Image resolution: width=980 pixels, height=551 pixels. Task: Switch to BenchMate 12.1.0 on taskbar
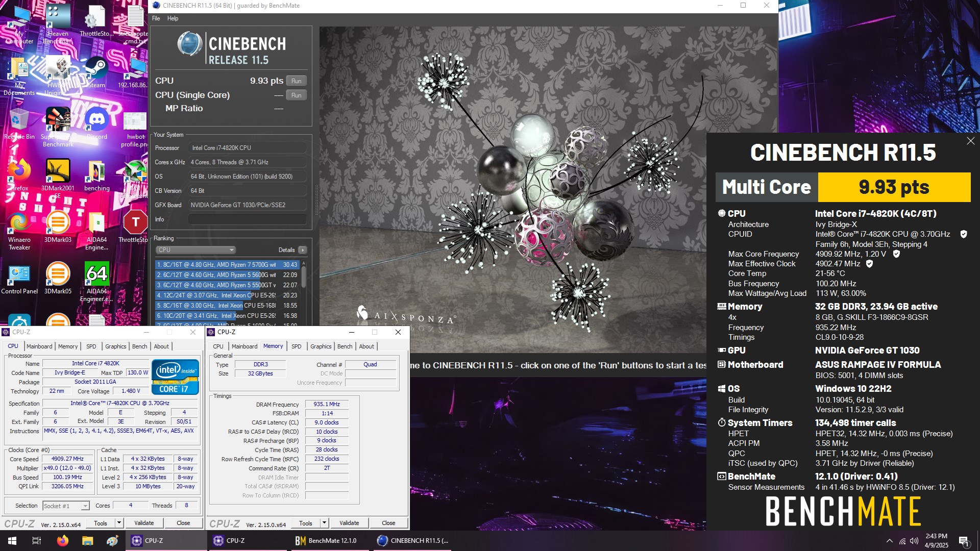coord(329,540)
